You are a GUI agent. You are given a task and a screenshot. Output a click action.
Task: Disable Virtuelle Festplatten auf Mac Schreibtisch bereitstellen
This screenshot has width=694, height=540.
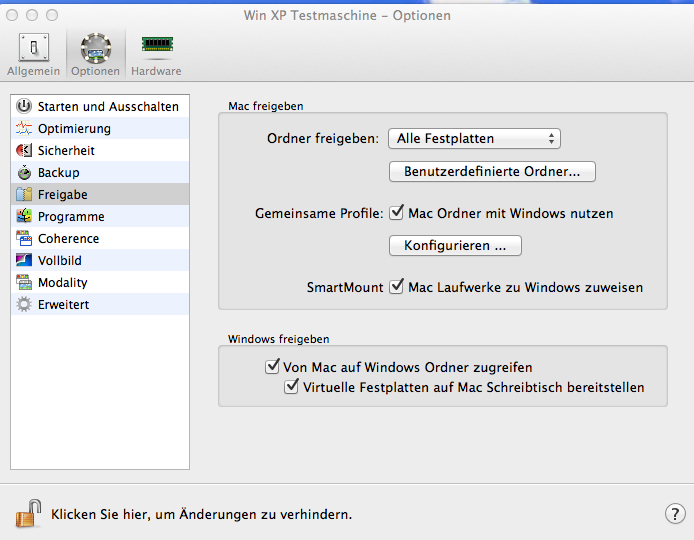(x=291, y=386)
